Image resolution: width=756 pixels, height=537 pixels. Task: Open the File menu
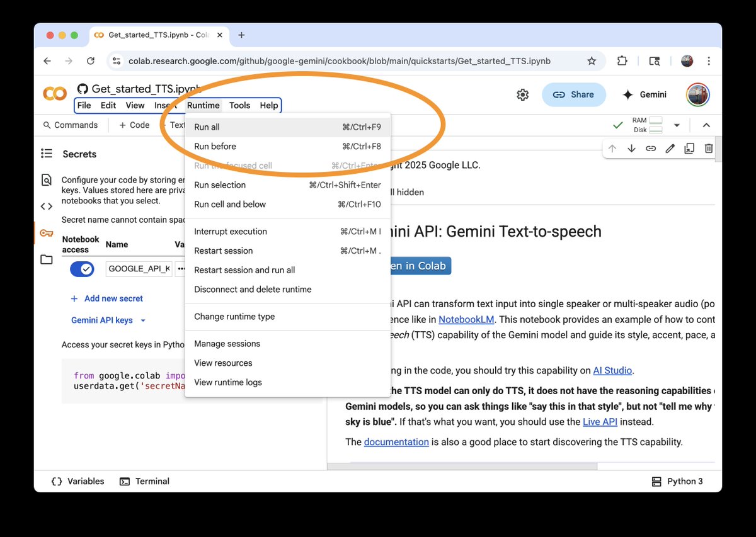(84, 105)
